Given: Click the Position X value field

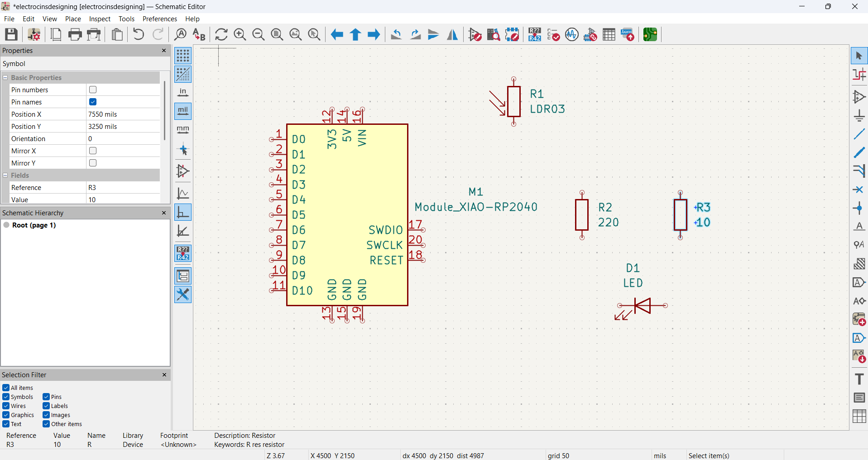Looking at the screenshot, I should click(123, 114).
